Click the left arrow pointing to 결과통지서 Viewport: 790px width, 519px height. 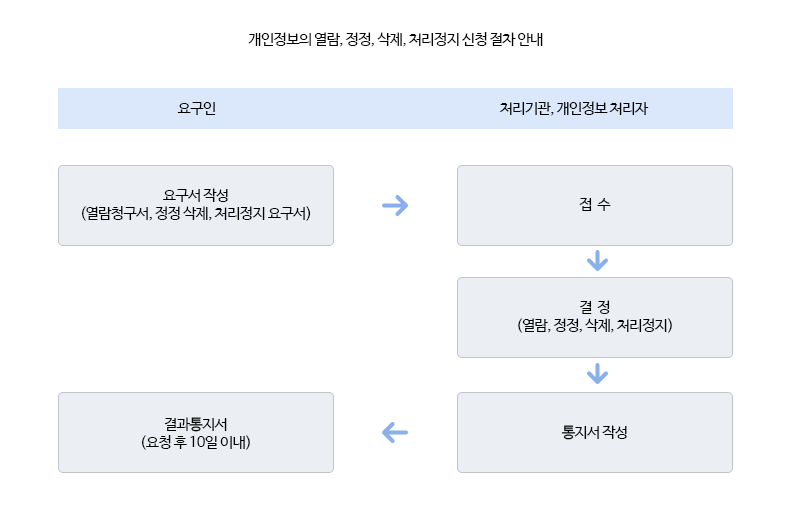[x=395, y=432]
